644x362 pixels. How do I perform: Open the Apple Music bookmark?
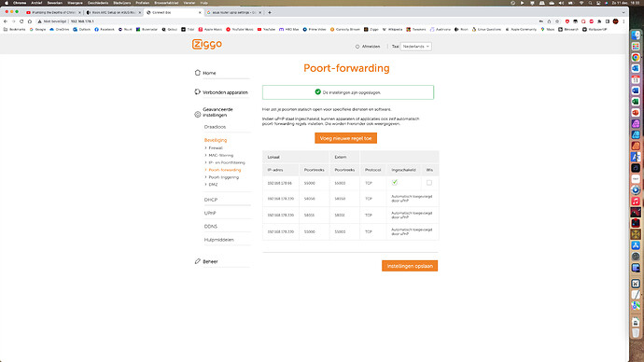coord(210,30)
